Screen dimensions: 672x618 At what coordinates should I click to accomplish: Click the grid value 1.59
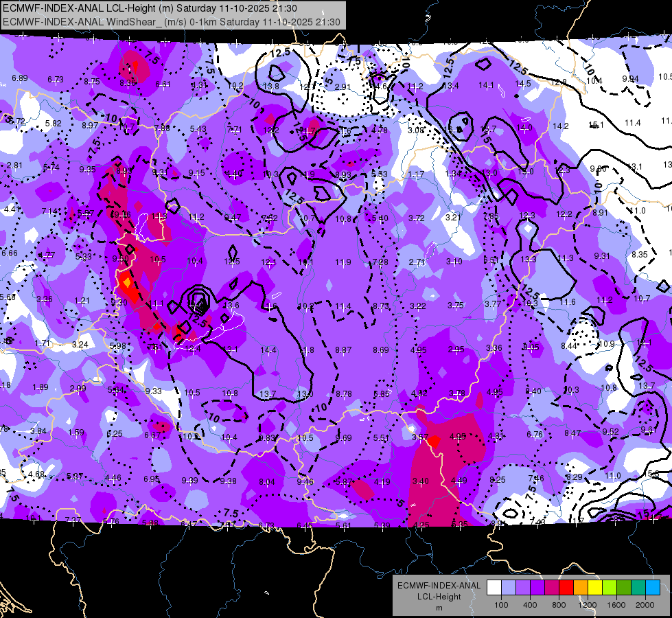76,433
